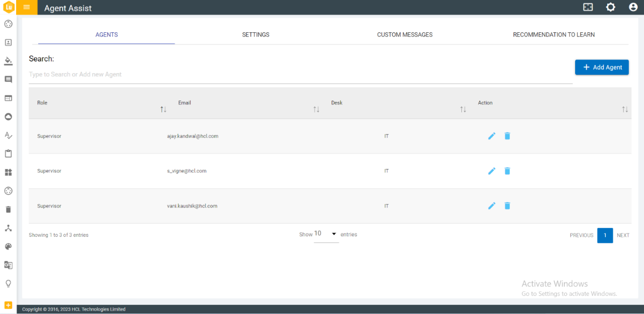This screenshot has height=314, width=644.
Task: Delete agent ajay.kandwal@hcl.com with trash icon
Action: pos(507,136)
